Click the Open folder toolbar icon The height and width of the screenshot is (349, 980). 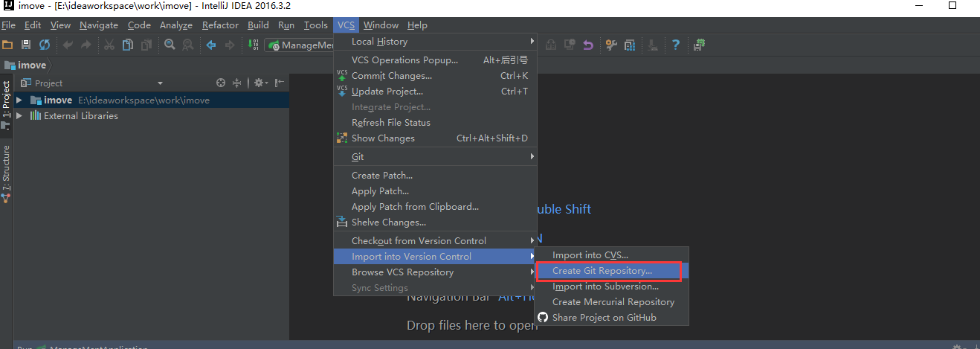pyautogui.click(x=7, y=45)
